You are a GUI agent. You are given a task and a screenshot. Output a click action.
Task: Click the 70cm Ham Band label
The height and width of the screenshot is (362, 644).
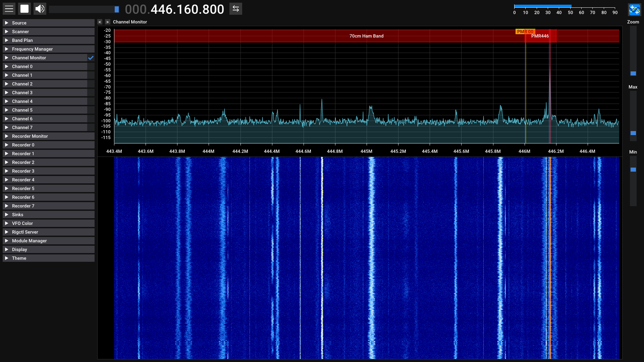[366, 36]
